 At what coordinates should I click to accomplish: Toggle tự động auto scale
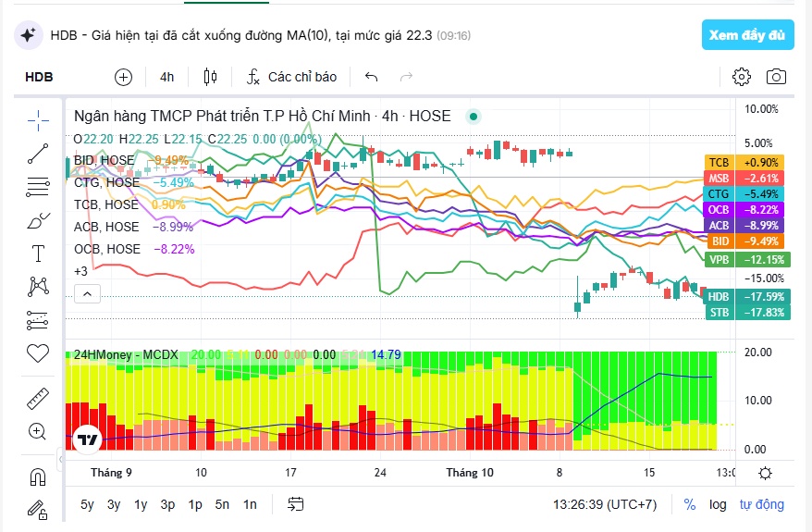pos(762,504)
